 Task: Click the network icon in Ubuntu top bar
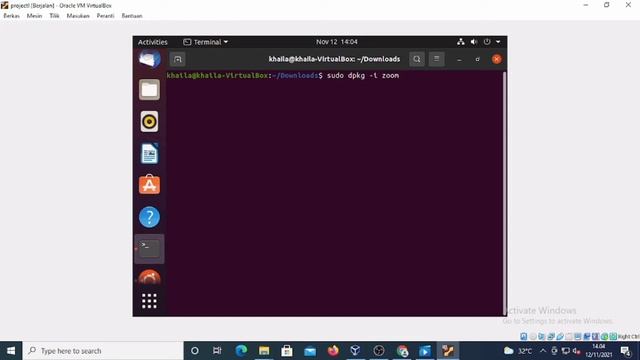[461, 42]
